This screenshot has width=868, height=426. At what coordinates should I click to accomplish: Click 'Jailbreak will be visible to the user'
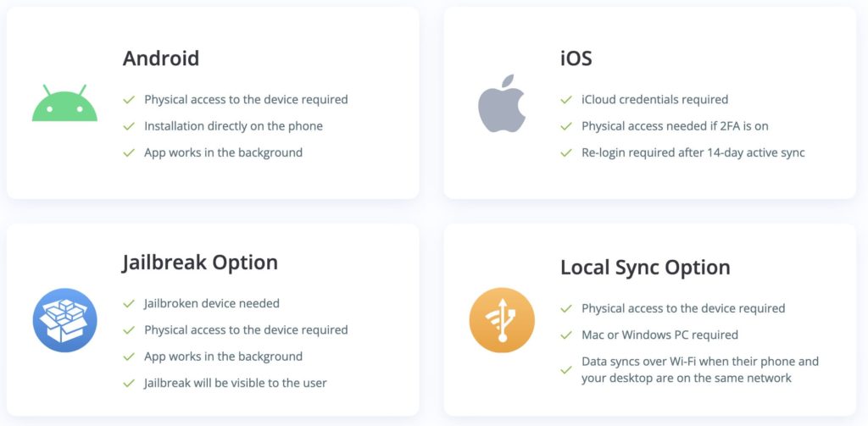pos(236,383)
